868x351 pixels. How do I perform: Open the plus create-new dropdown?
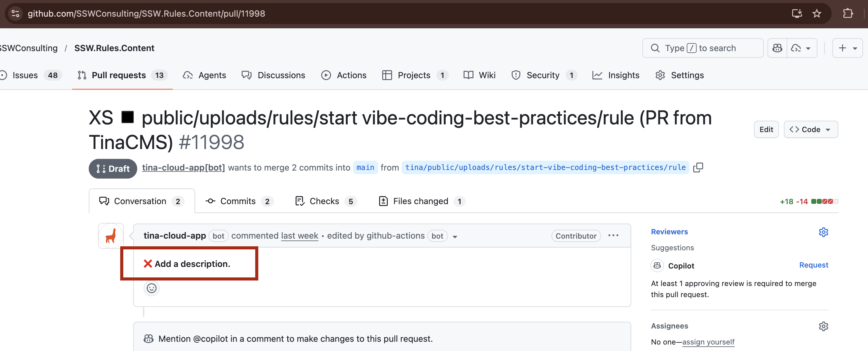pos(847,48)
